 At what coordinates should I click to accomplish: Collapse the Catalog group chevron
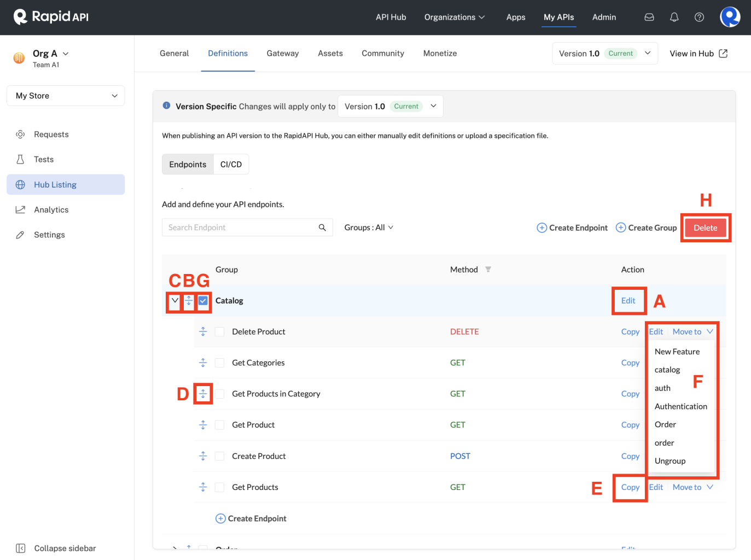(x=174, y=301)
